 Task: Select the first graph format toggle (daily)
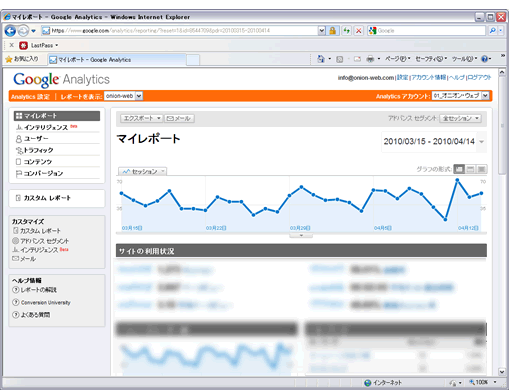pyautogui.click(x=459, y=169)
